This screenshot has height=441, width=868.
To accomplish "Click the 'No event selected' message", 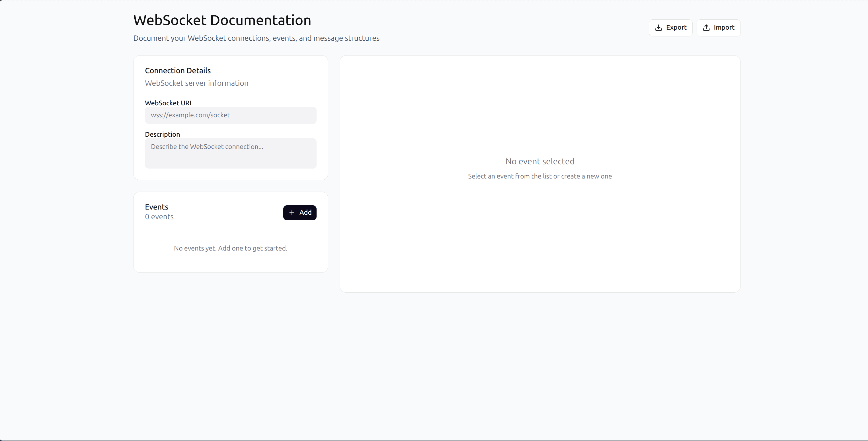I will click(x=540, y=161).
